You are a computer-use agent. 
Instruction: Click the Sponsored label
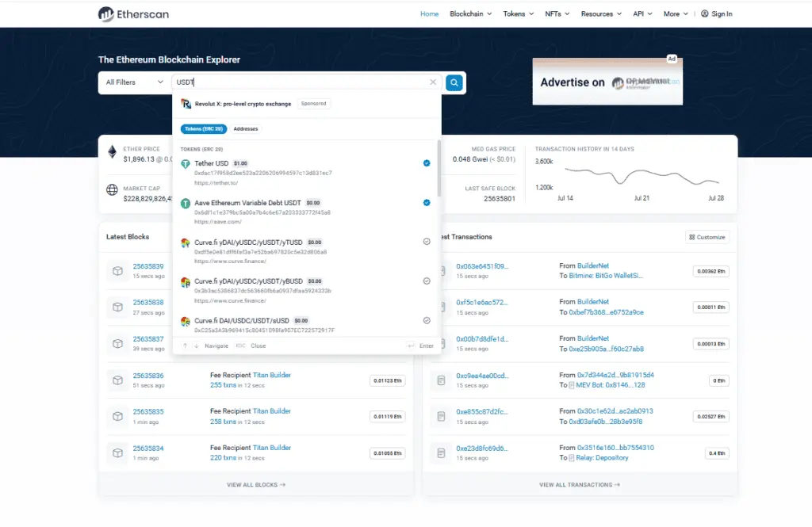click(x=314, y=104)
